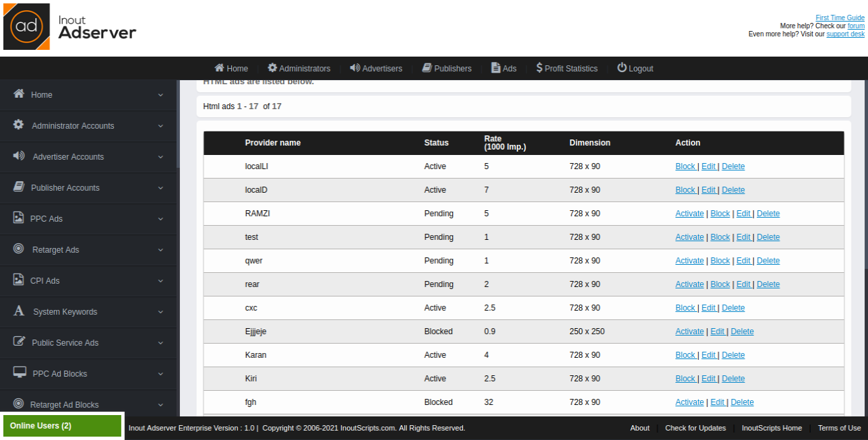
Task: Activate the Ejjjeje ad
Action: [689, 332]
